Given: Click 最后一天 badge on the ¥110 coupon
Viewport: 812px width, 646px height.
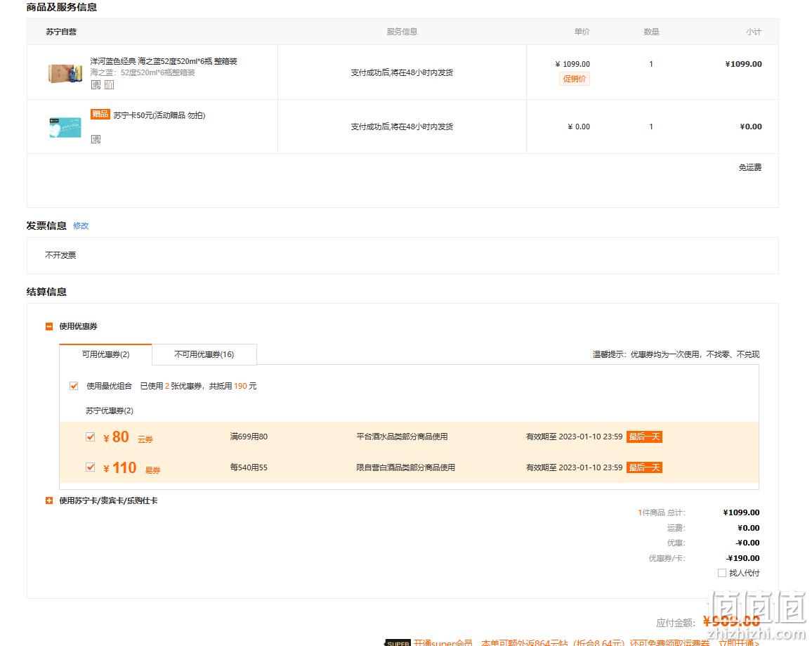Looking at the screenshot, I should pyautogui.click(x=644, y=467).
